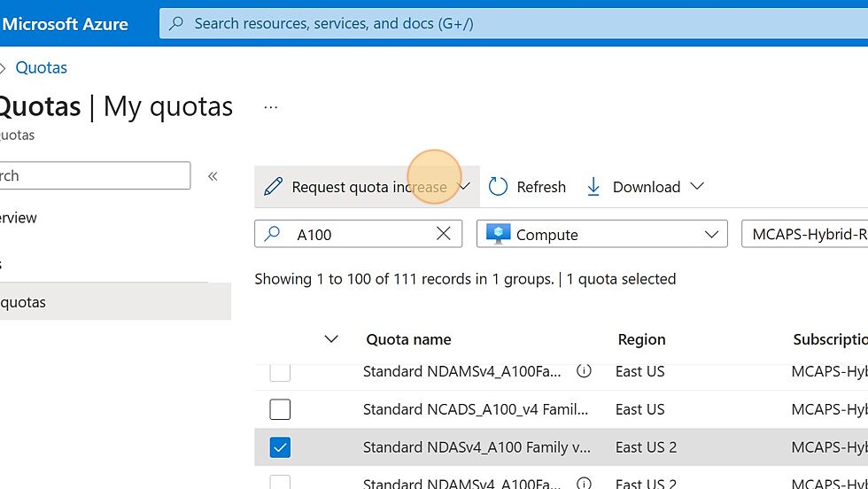Go to Microsoft Azure home
The height and width of the screenshot is (489, 868).
[65, 24]
